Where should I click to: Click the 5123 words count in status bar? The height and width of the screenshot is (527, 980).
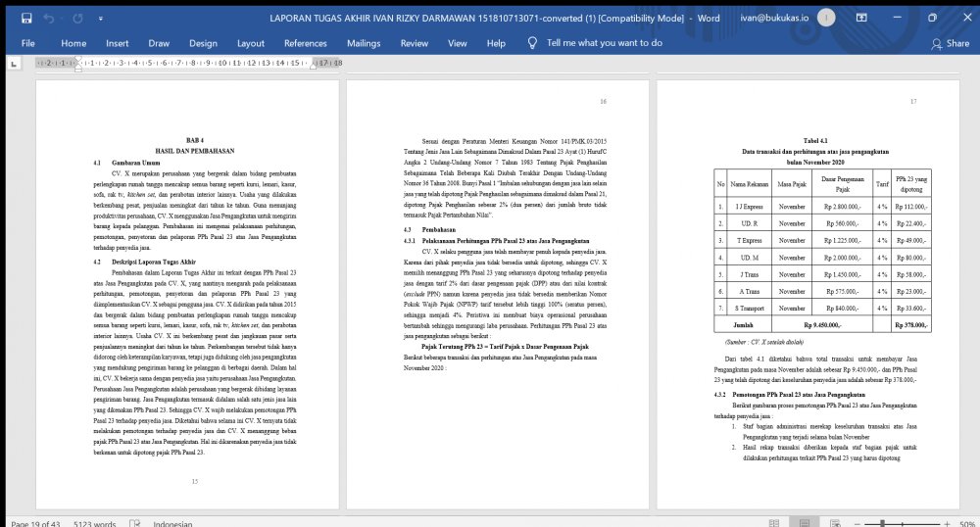pos(94,523)
